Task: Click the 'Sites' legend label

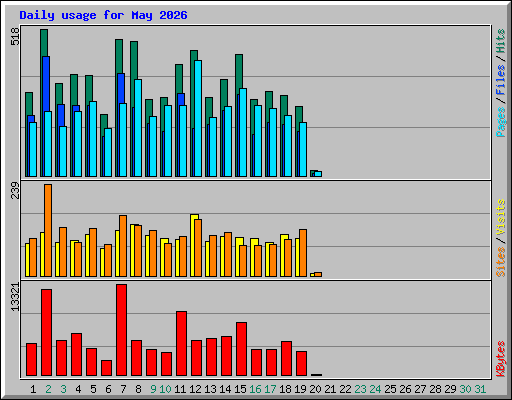Action: click(x=501, y=262)
